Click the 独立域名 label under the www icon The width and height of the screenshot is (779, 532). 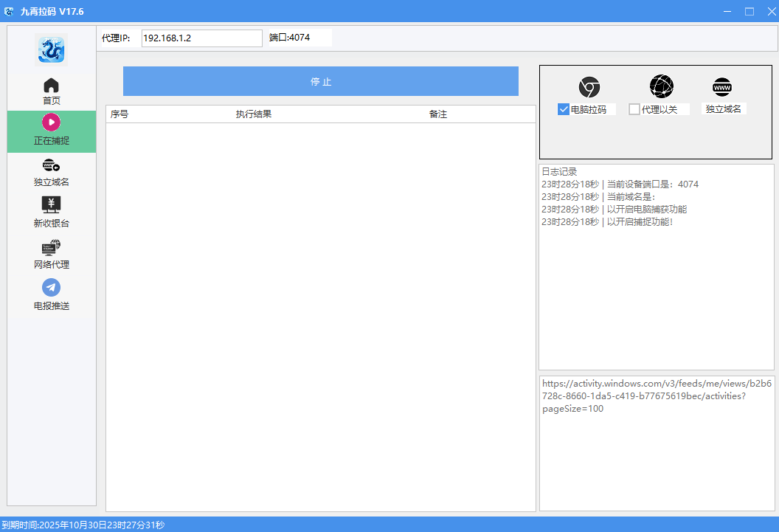723,108
